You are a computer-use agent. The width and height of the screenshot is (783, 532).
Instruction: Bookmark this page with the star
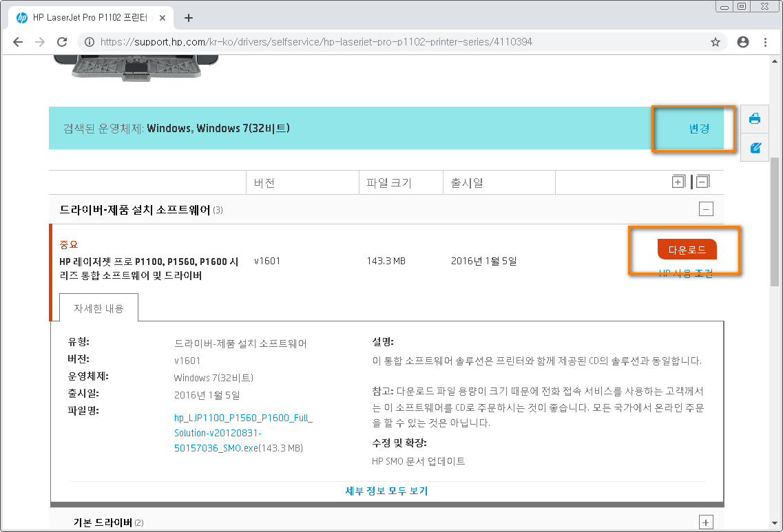coord(715,42)
